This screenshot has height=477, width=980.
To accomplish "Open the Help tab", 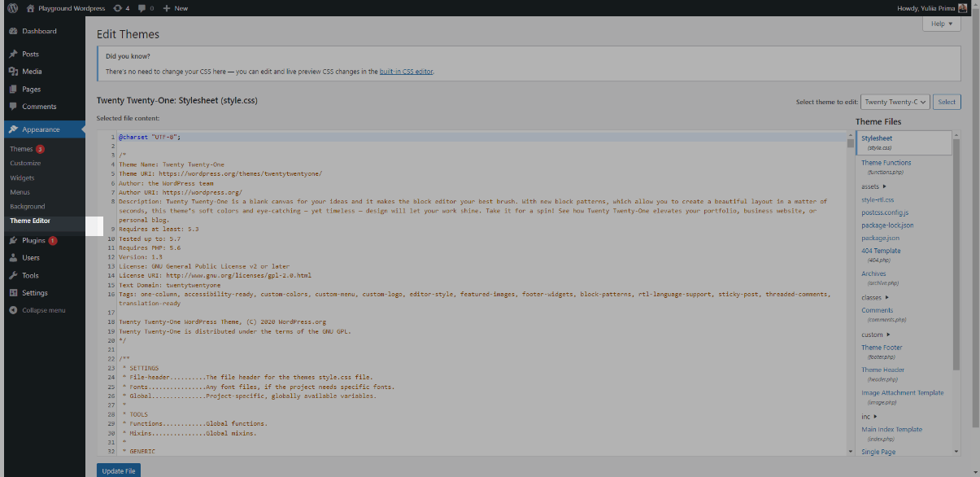I will click(941, 24).
